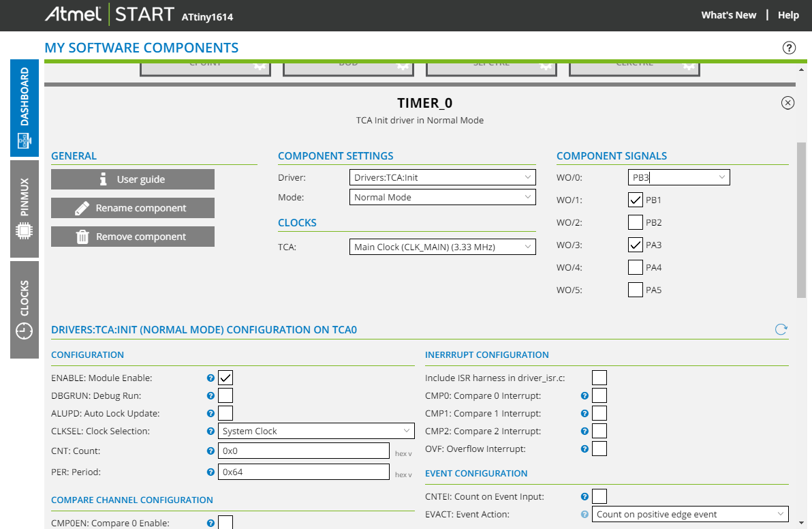Toggle the DBGRUN Debug Run checkbox
The width and height of the screenshot is (812, 529).
(225, 395)
